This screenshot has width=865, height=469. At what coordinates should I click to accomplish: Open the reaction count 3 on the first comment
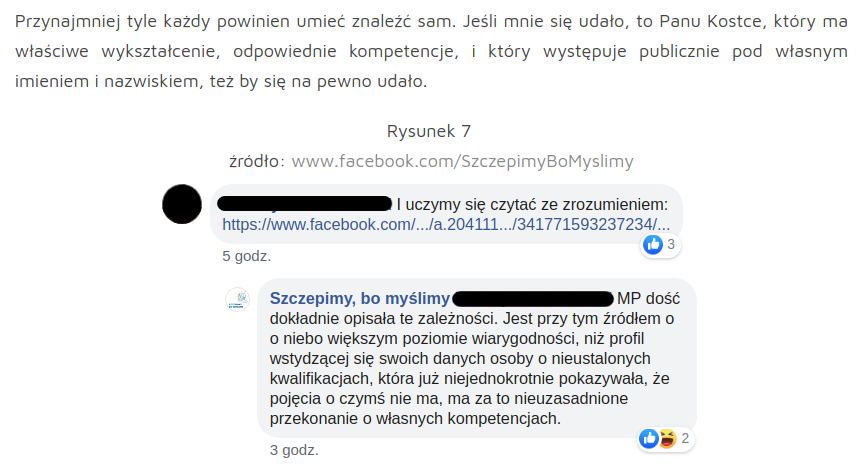[671, 244]
